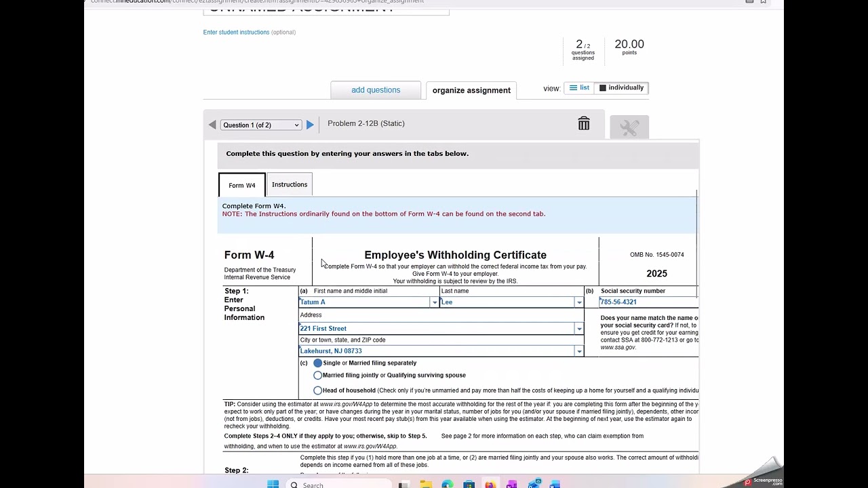
Task: Open the wrench and screwdriver tools button
Action: tap(629, 127)
